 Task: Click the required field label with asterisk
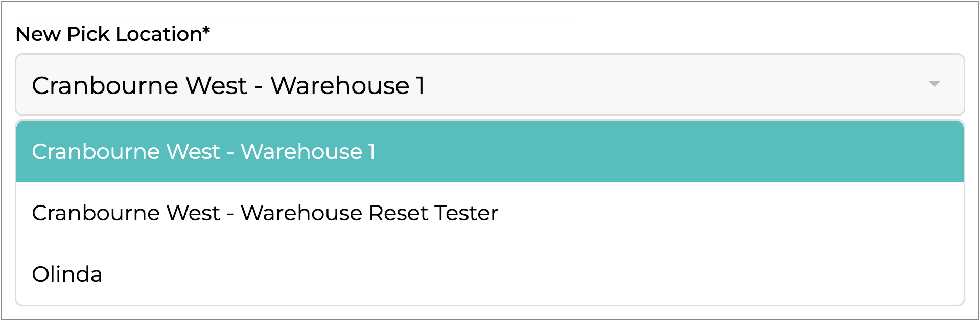tap(112, 34)
